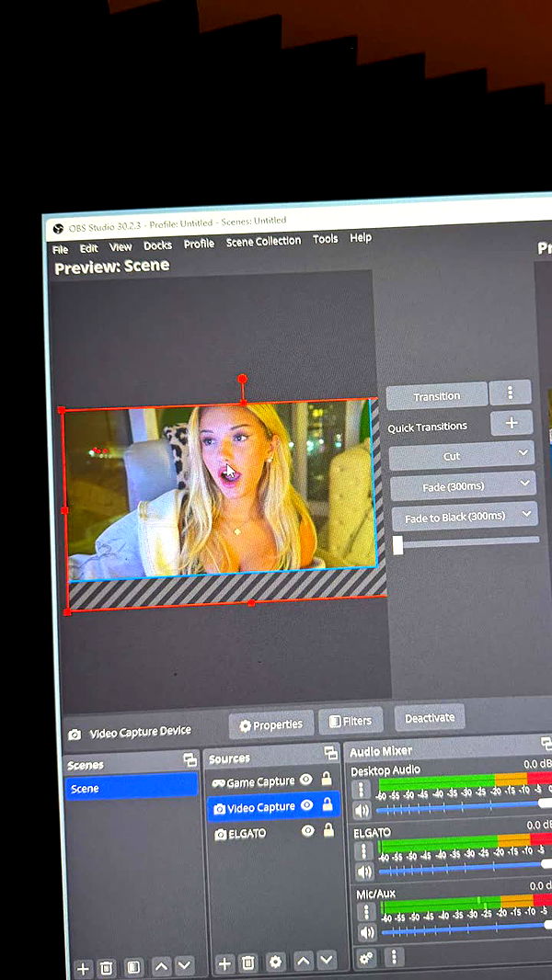Open the Scene Collection menu
Viewport: 552px width, 980px height.
pyautogui.click(x=263, y=241)
